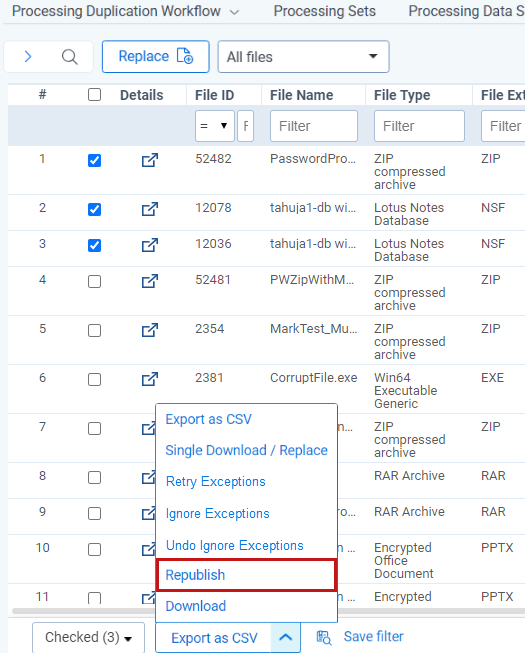The width and height of the screenshot is (525, 653).
Task: Open details link for row 7
Action: pyautogui.click(x=148, y=428)
